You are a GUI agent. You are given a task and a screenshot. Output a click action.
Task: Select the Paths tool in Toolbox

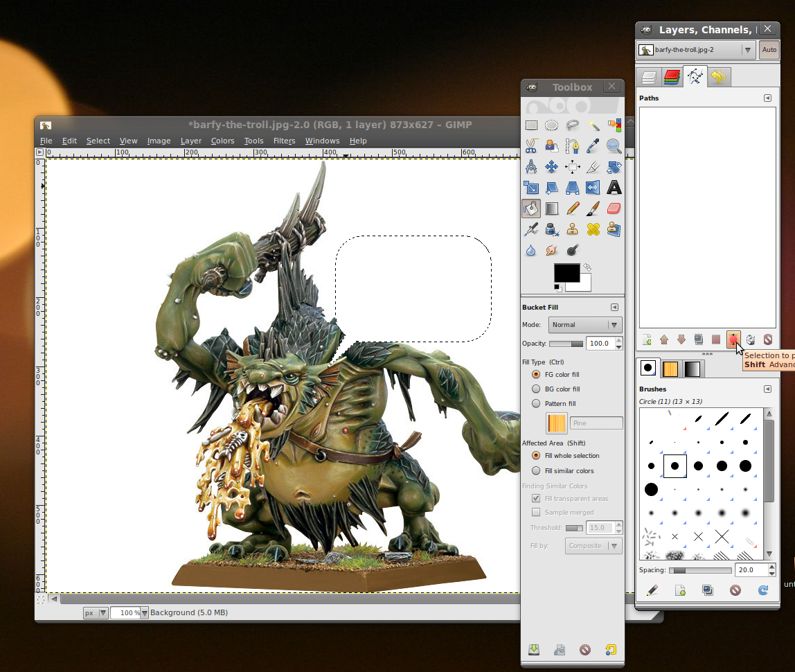click(573, 146)
